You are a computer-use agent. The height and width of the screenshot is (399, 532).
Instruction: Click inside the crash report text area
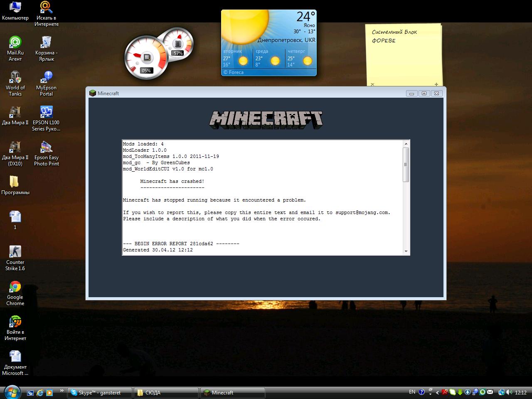point(263,197)
